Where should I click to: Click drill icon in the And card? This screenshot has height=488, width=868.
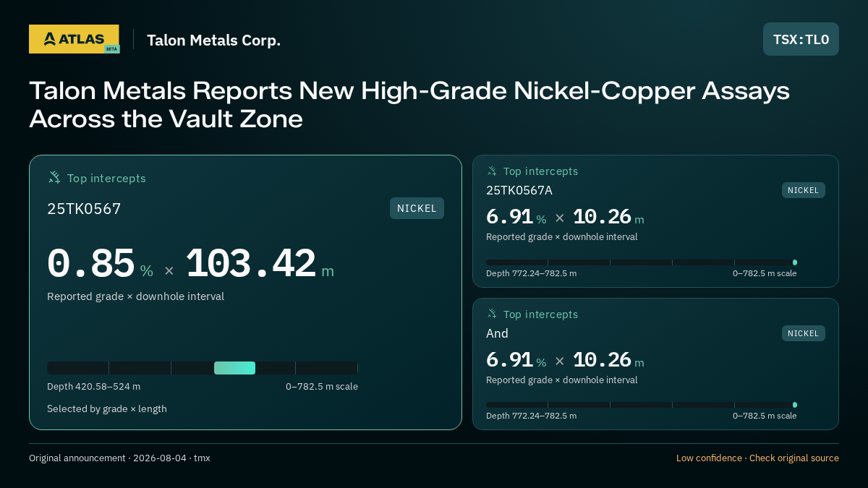(x=492, y=314)
